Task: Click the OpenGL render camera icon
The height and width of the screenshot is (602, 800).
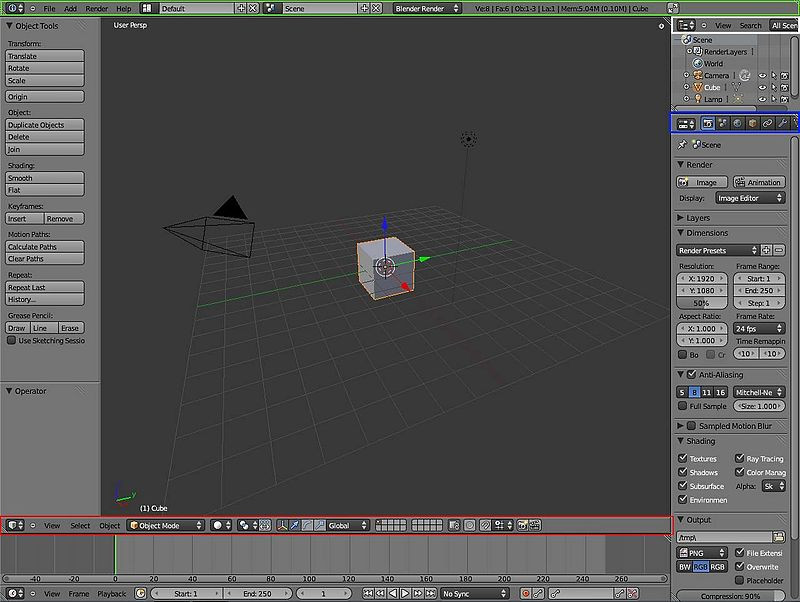Action: click(522, 525)
